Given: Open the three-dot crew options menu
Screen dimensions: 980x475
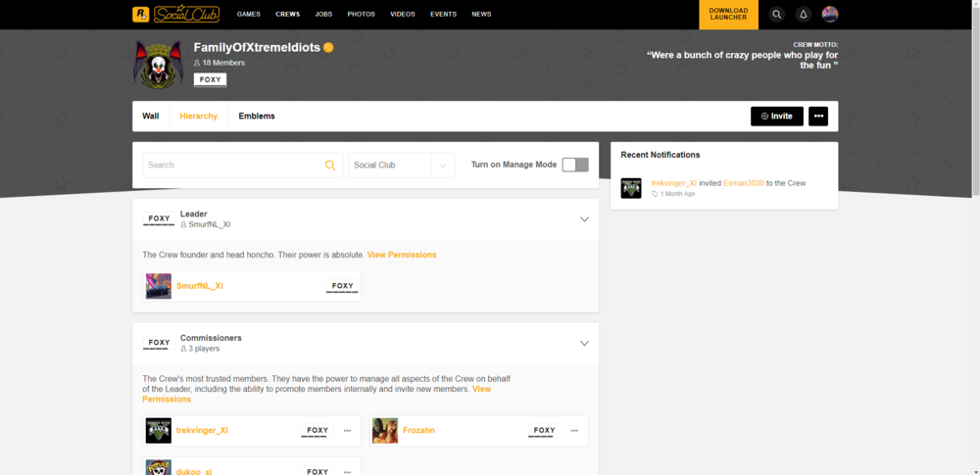Looking at the screenshot, I should [x=818, y=117].
